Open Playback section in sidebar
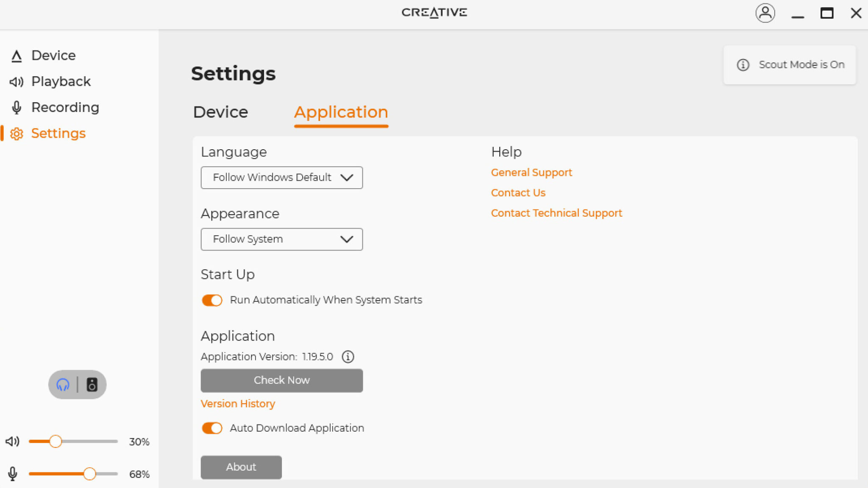Viewport: 868px width, 488px height. click(61, 81)
